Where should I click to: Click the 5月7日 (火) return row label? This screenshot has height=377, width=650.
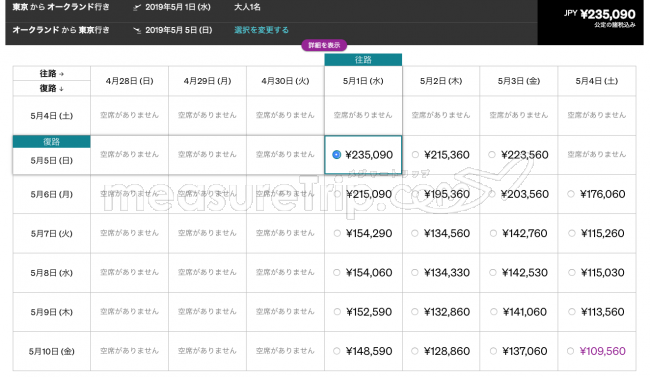tap(51, 233)
